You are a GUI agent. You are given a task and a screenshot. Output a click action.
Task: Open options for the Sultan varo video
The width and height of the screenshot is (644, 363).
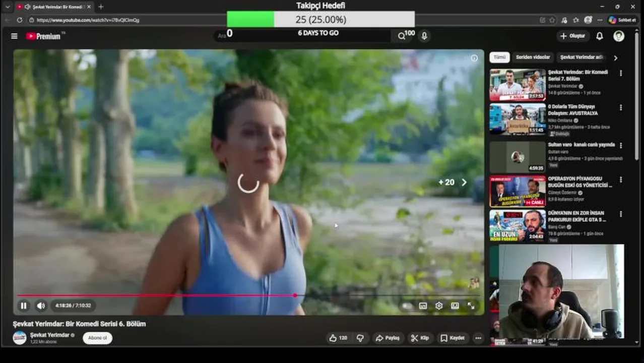point(621,145)
